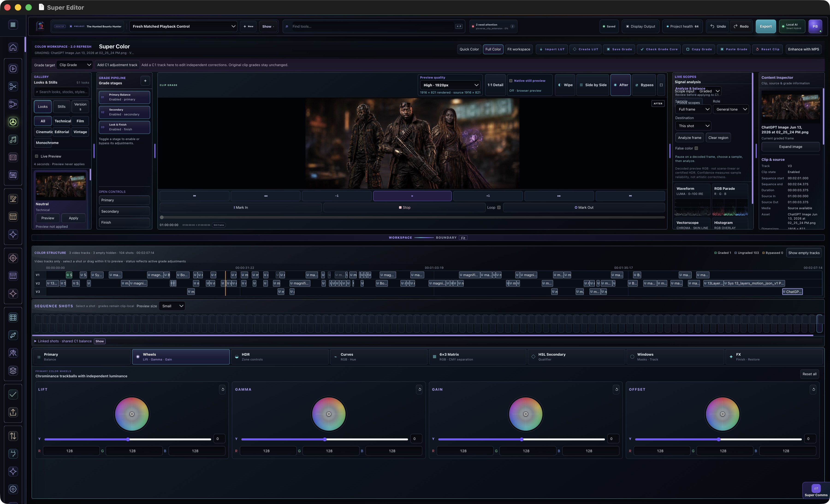Toggle the Primary Balance stage
Image resolution: width=830 pixels, height=504 pixels.
point(124,97)
